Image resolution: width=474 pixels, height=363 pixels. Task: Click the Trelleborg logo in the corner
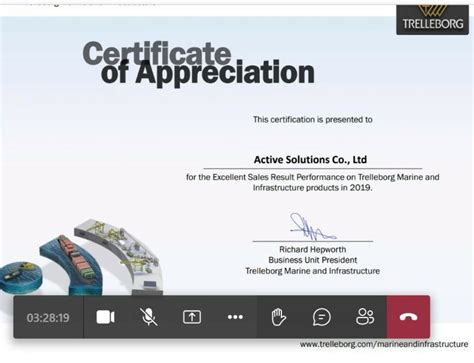[432, 20]
